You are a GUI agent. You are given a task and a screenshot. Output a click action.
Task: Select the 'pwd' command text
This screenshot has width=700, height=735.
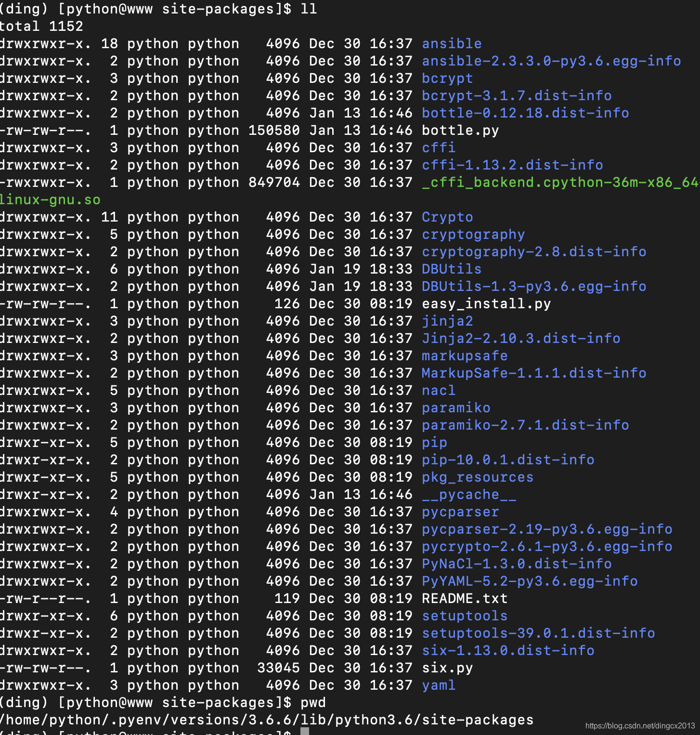313,703
